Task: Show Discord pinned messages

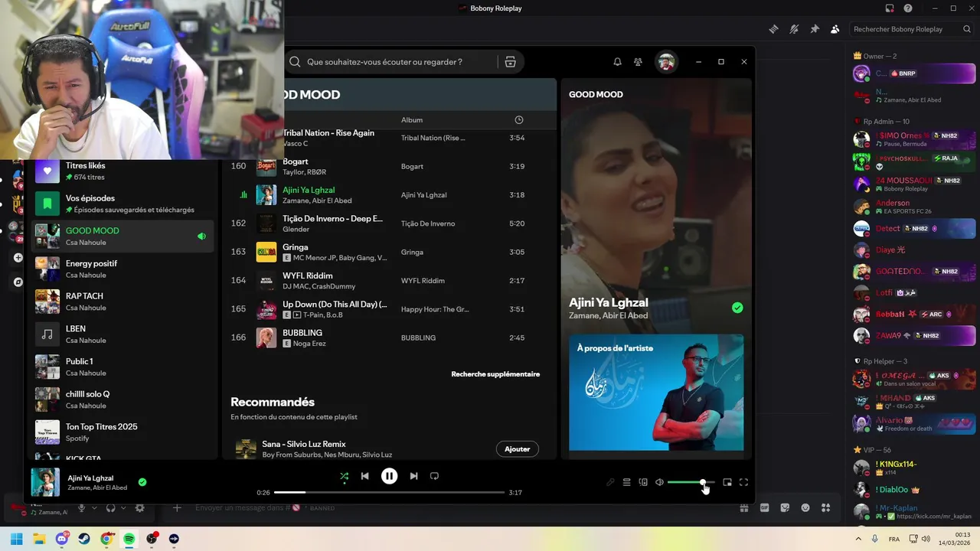Action: tap(815, 29)
